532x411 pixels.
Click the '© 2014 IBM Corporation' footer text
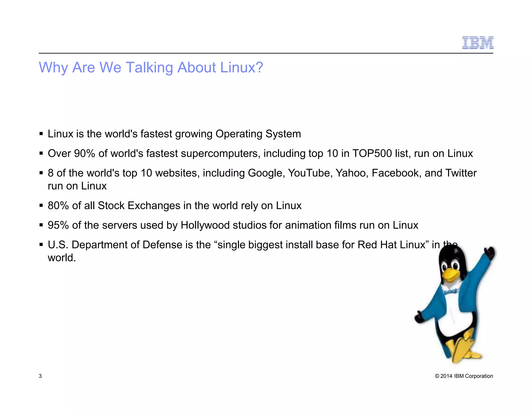(x=464, y=376)
